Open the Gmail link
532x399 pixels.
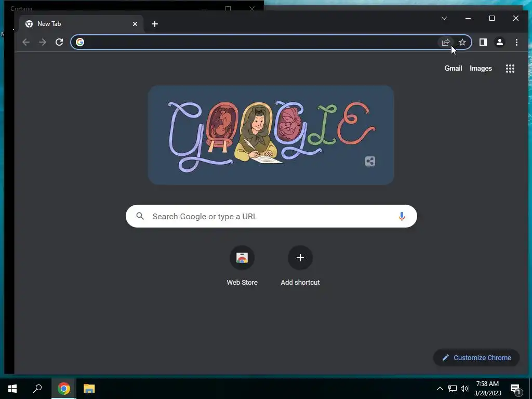coord(453,69)
